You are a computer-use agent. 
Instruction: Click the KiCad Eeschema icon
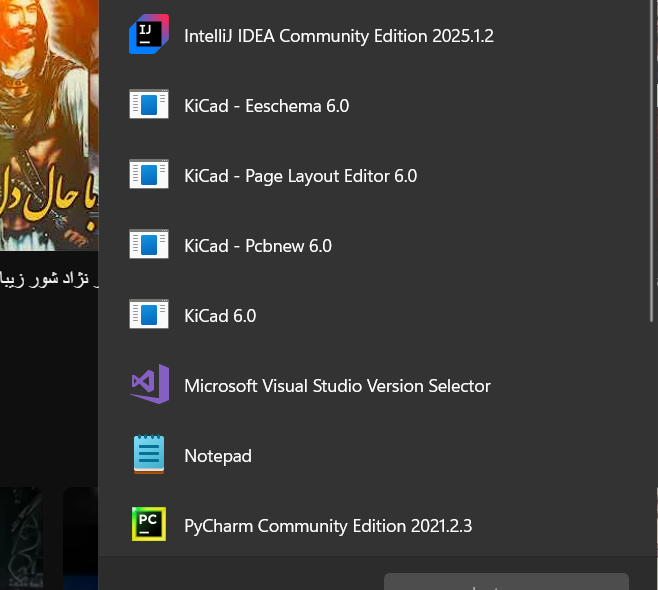coord(149,106)
